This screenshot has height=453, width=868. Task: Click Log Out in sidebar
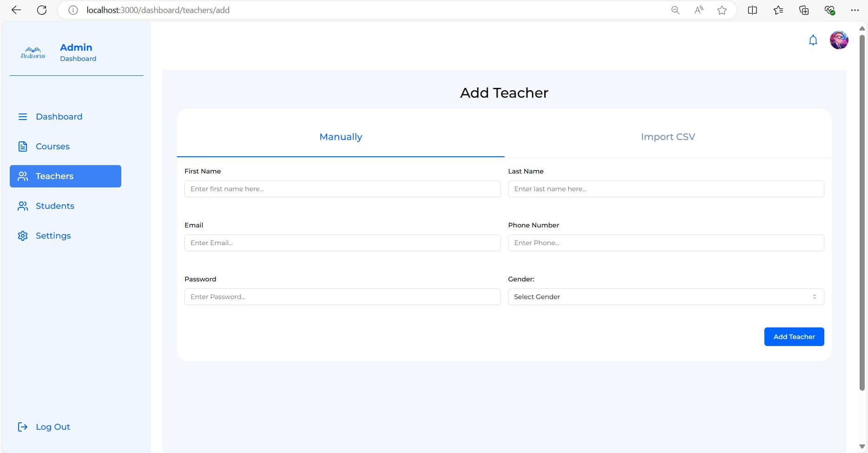[x=53, y=427]
